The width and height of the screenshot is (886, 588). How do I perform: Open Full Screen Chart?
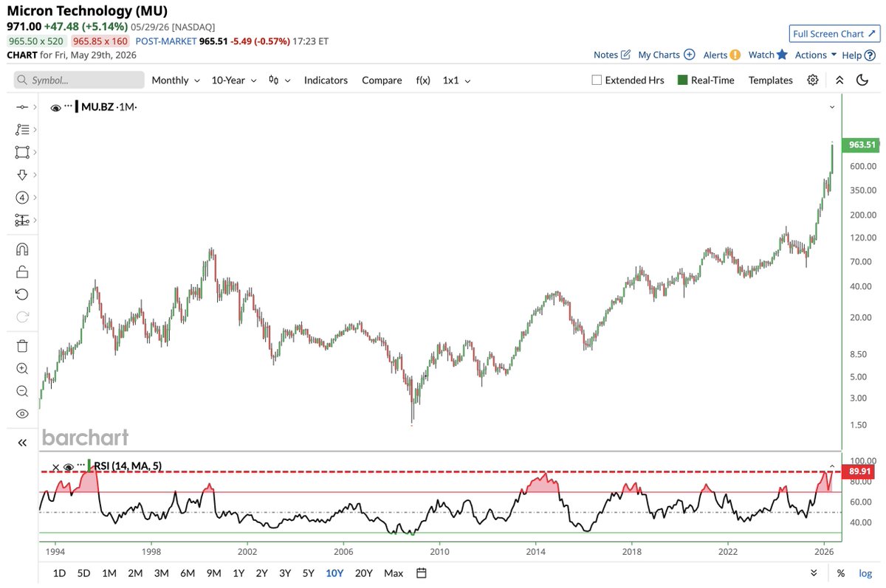pos(834,34)
